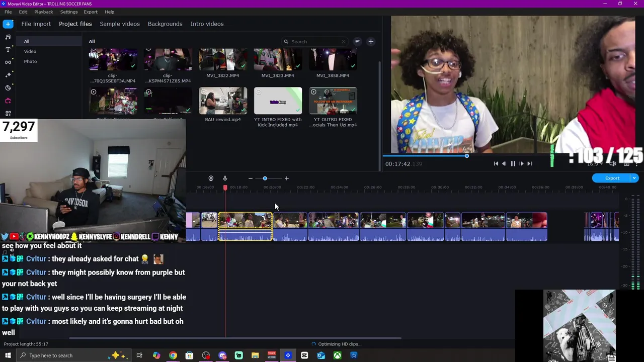Click the add files plus icon beside search
The width and height of the screenshot is (644, 362).
(x=371, y=42)
